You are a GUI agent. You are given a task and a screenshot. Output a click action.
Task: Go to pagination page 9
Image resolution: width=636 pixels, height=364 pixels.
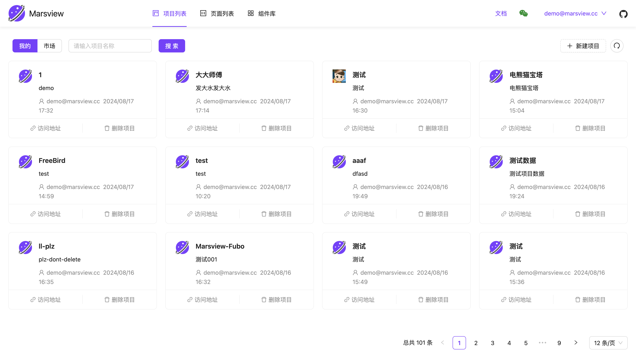point(559,343)
